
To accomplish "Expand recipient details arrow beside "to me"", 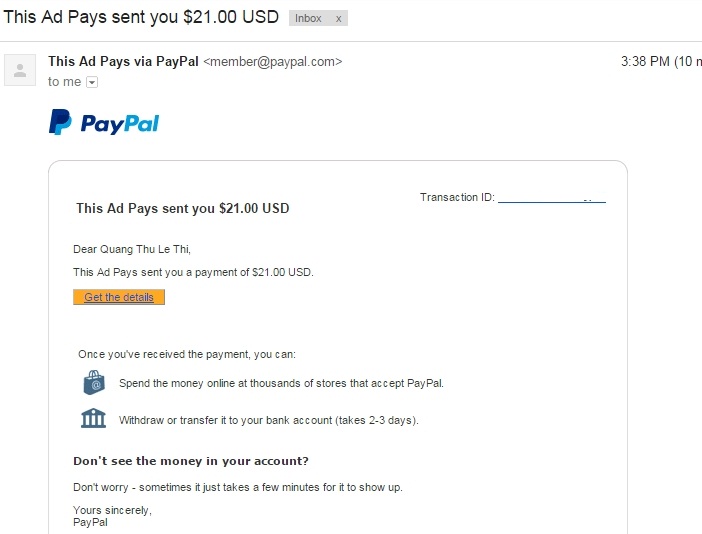I will click(x=92, y=82).
